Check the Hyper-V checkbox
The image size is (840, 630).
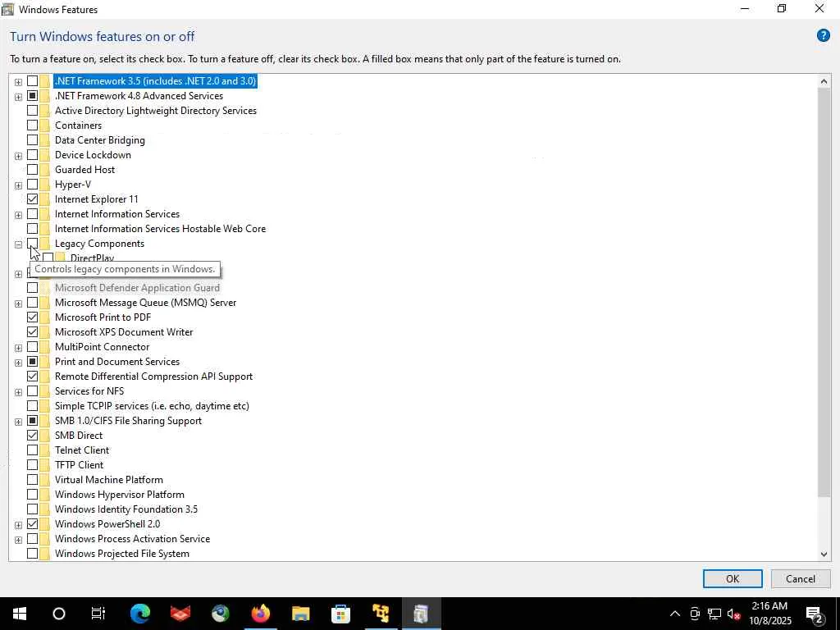click(x=32, y=185)
